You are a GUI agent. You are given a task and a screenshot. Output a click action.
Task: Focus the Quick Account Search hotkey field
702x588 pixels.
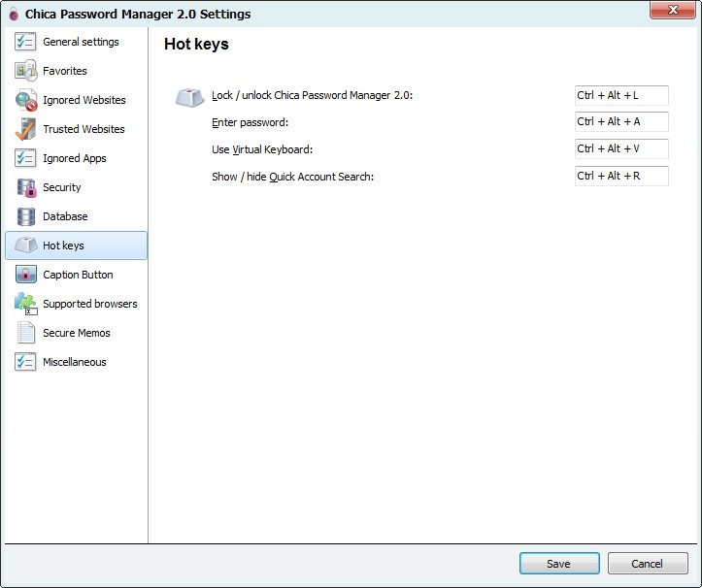pyautogui.click(x=621, y=176)
